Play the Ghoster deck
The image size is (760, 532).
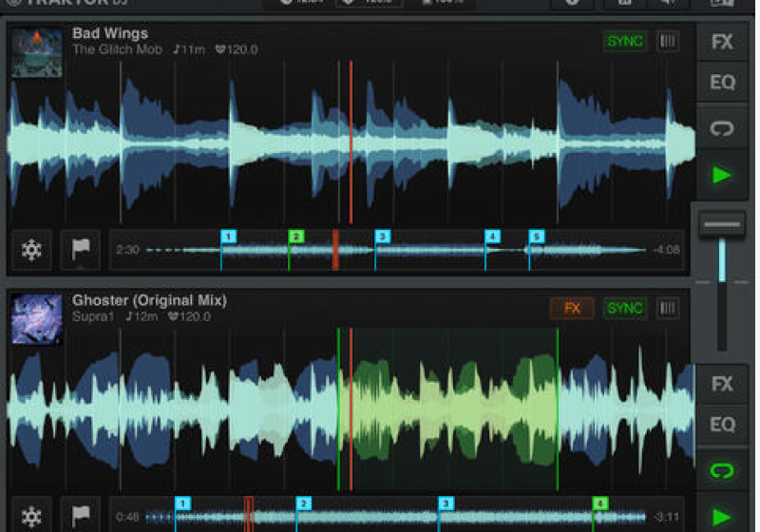pos(722,517)
